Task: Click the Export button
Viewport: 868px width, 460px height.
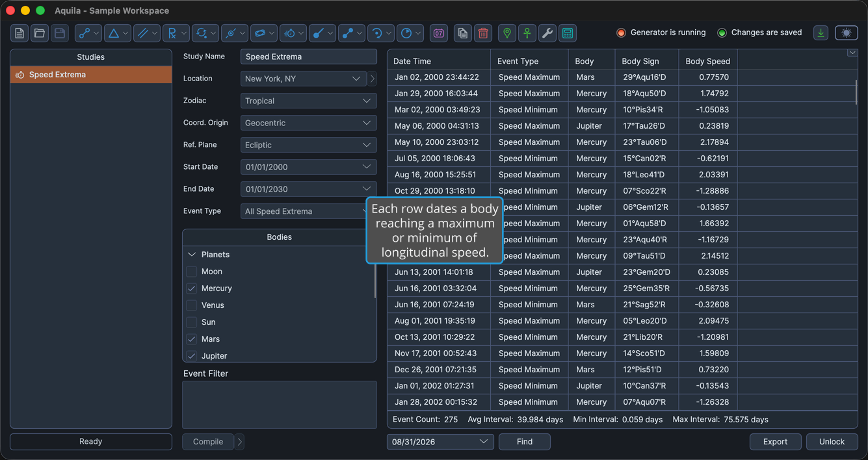Action: coord(776,442)
